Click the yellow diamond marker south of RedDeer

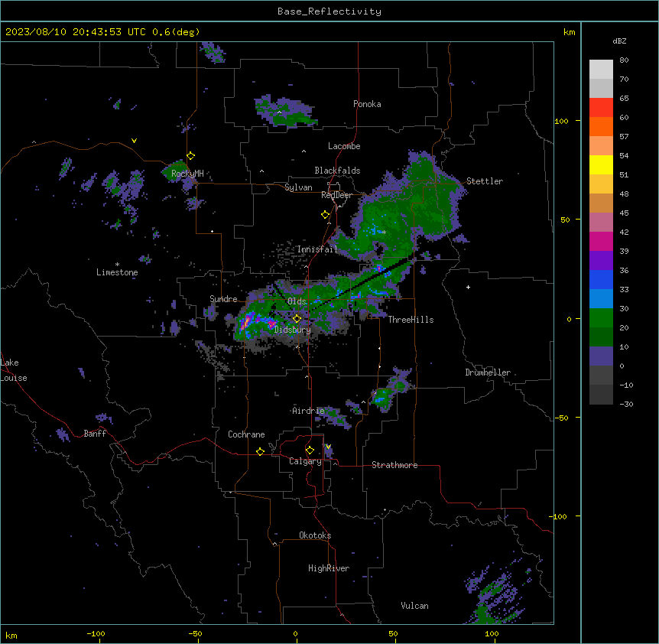tap(326, 215)
